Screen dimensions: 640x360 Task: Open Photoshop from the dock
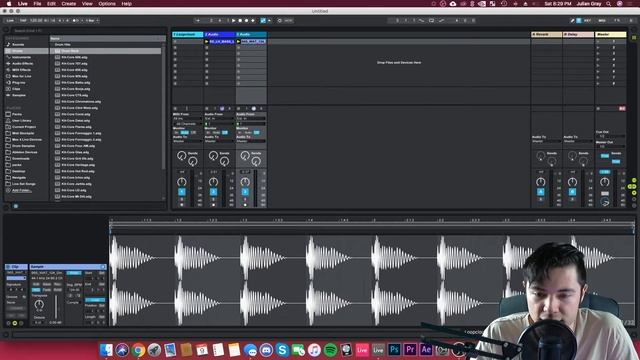(x=394, y=350)
